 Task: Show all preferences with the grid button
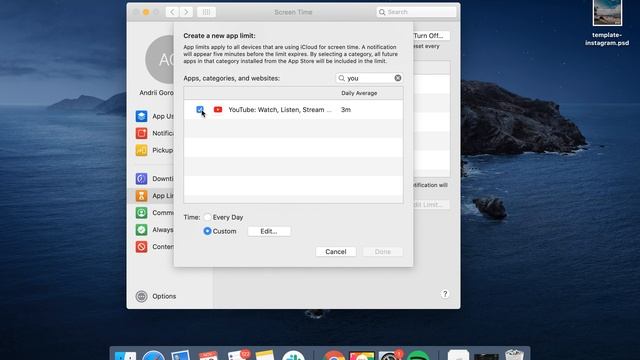[207, 12]
